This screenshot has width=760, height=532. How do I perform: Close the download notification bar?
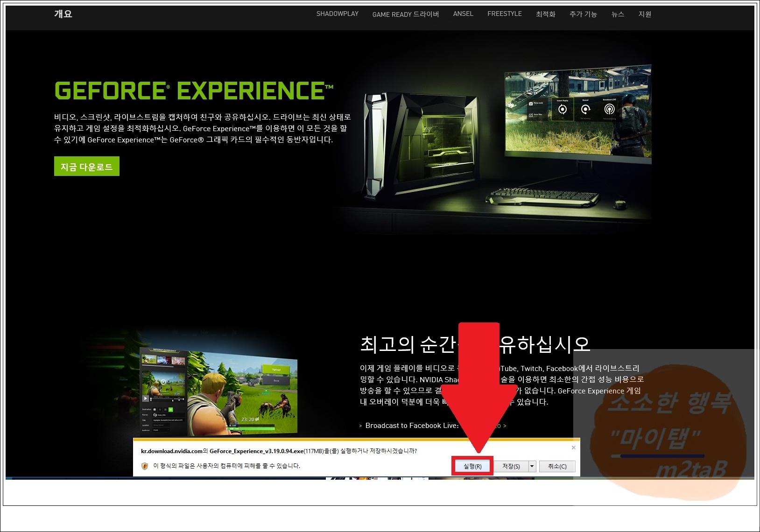[573, 448]
